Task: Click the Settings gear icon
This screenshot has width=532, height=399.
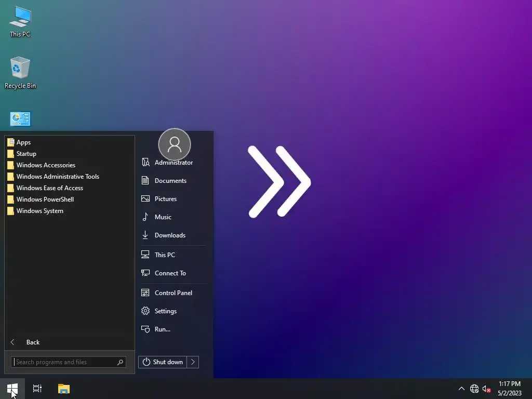Action: coord(145,311)
